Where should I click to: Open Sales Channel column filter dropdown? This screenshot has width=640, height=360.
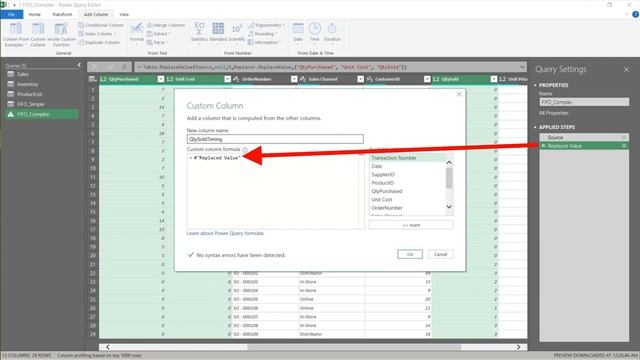(360, 79)
